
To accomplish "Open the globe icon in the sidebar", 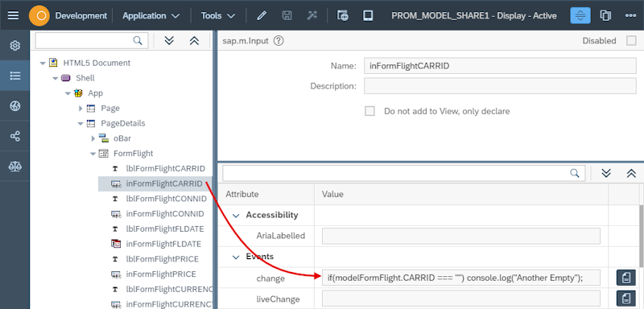I will (14, 106).
